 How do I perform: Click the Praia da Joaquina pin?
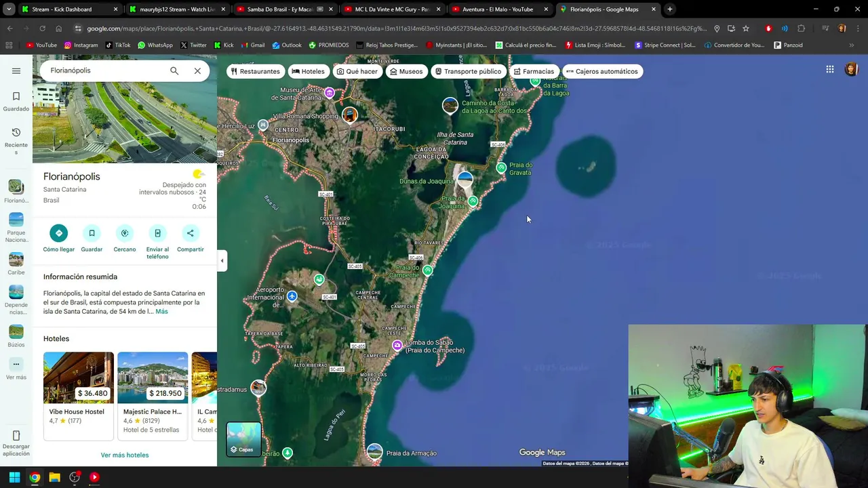[473, 201]
